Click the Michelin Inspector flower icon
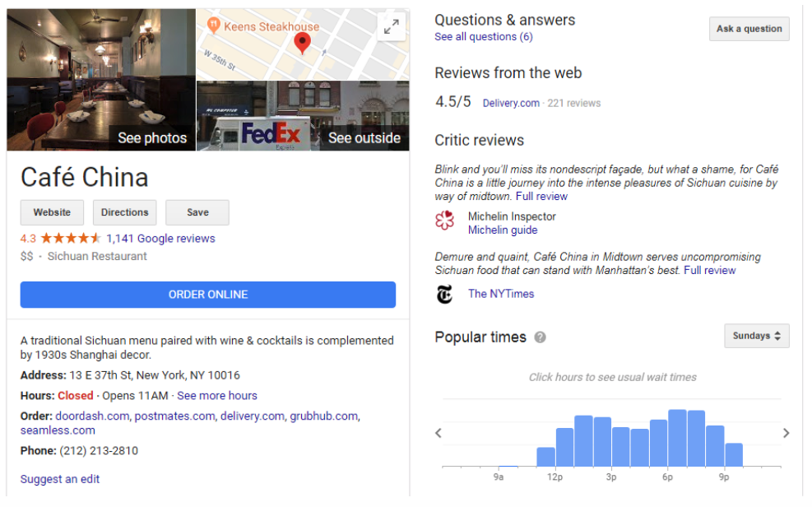The height and width of the screenshot is (507, 812). (445, 221)
